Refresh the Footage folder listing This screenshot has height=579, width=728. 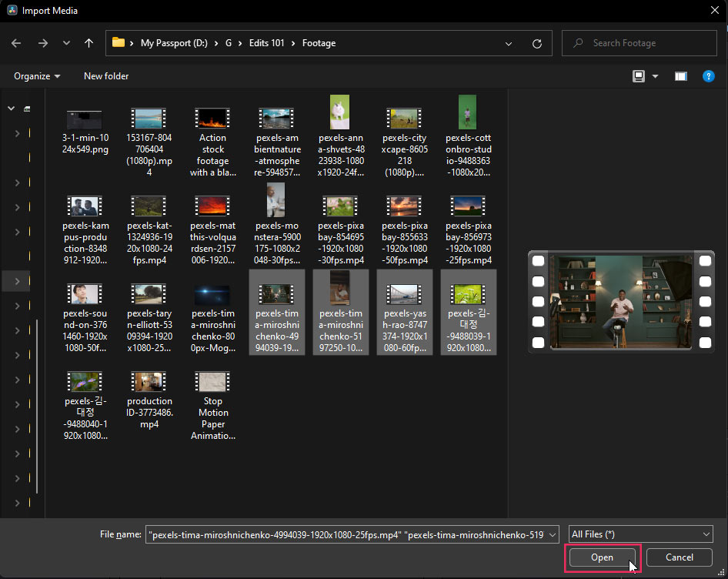537,43
